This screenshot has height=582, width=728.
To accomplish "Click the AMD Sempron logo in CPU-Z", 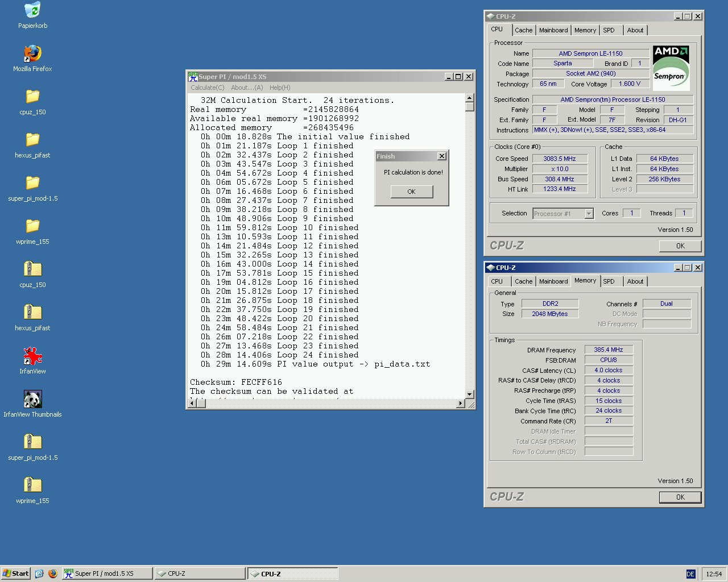I will (671, 68).
